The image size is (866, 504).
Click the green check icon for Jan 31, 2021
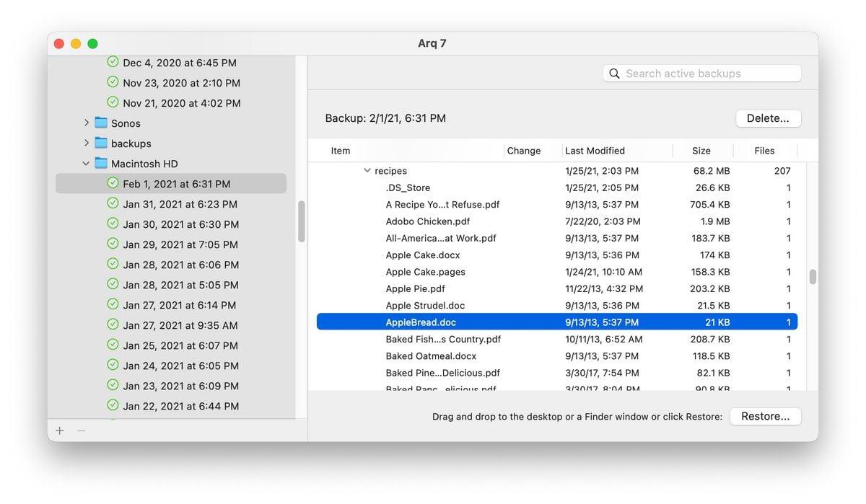(x=113, y=203)
